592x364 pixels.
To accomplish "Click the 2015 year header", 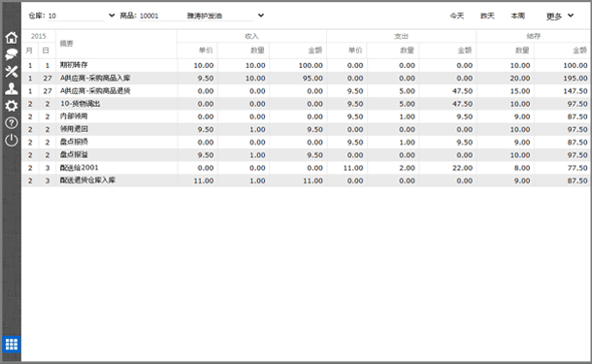I will (39, 36).
